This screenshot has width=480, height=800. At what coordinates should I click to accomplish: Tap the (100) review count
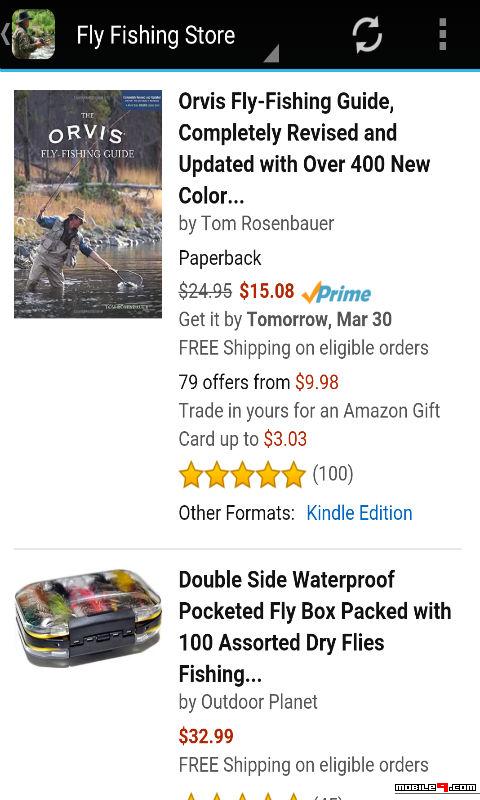333,474
